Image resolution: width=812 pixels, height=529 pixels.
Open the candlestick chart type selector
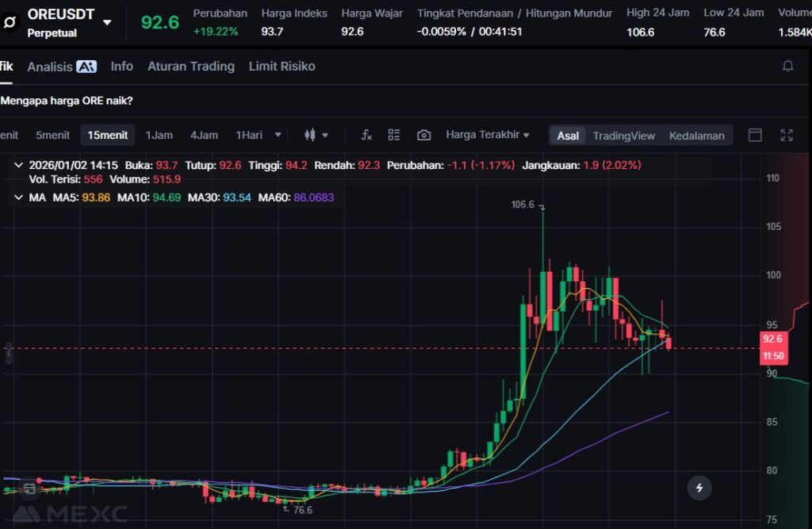click(x=316, y=135)
